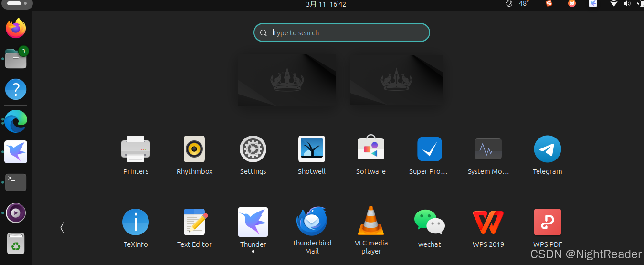Open the weather 48° indicator
The image size is (644, 265).
pyautogui.click(x=517, y=4)
